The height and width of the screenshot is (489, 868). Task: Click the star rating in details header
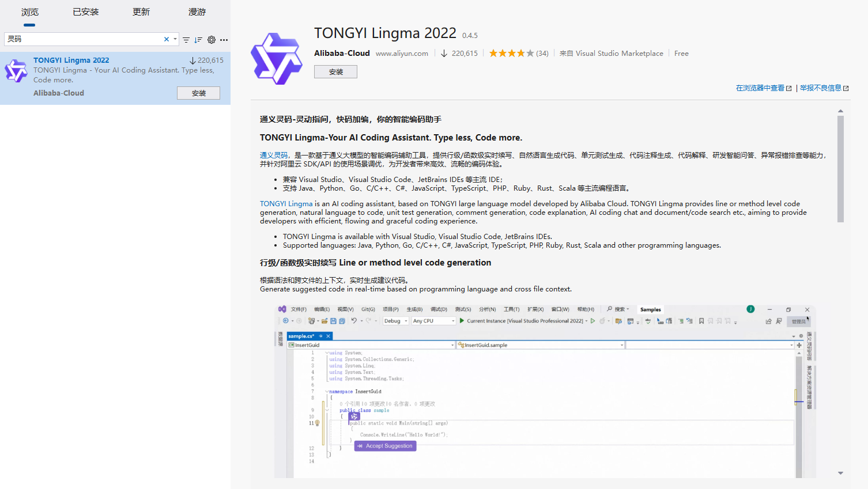511,54
